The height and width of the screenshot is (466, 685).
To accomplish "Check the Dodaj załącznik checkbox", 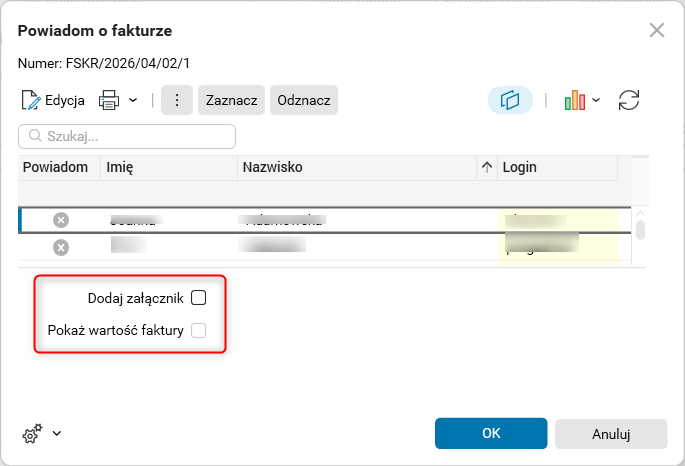I will (199, 298).
